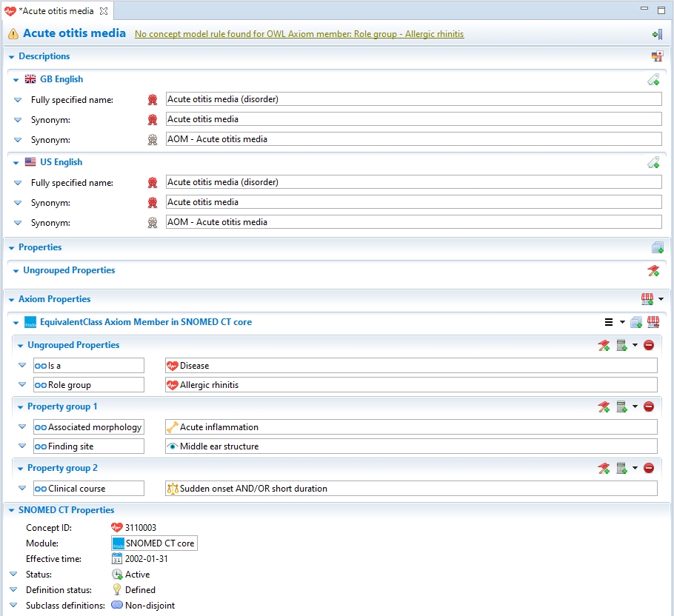Collapse the Descriptions section
The width and height of the screenshot is (674, 616).
tap(11, 56)
